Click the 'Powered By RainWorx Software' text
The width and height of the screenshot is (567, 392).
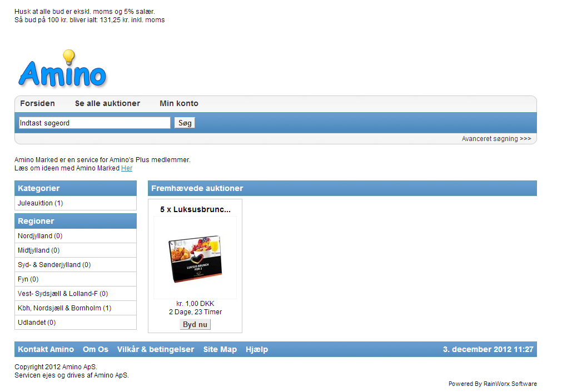[x=493, y=384]
